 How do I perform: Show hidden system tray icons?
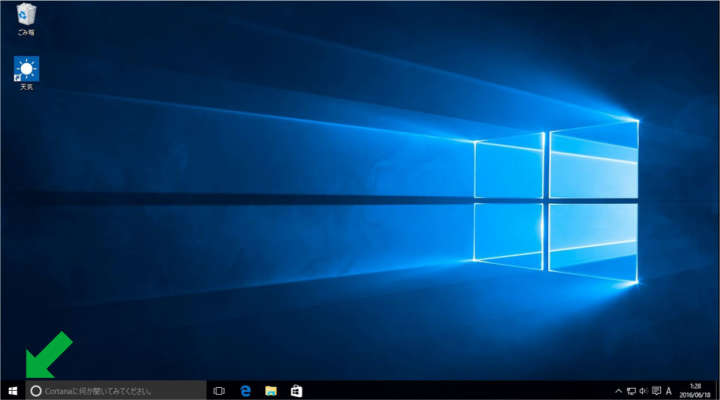[619, 391]
